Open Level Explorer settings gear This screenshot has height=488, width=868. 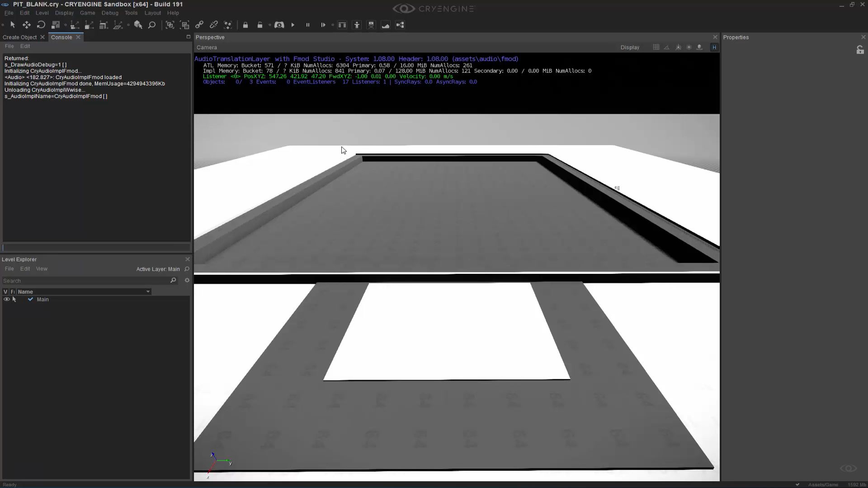[187, 281]
